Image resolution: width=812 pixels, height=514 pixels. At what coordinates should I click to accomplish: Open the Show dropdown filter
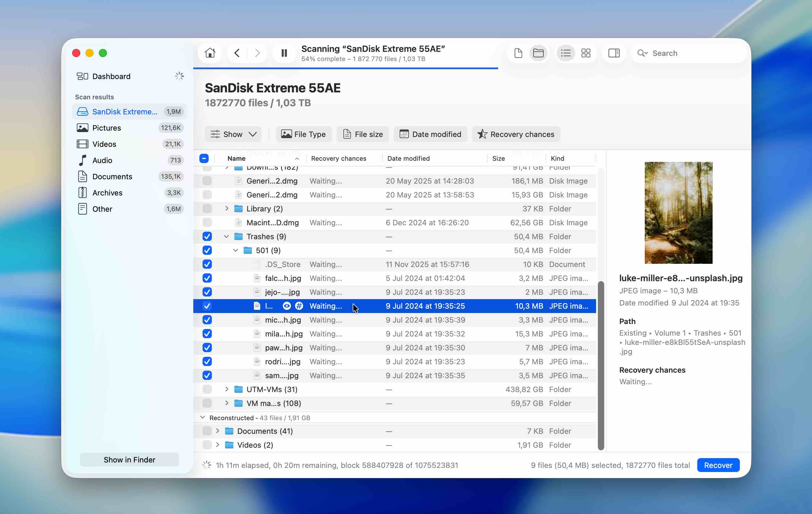233,134
